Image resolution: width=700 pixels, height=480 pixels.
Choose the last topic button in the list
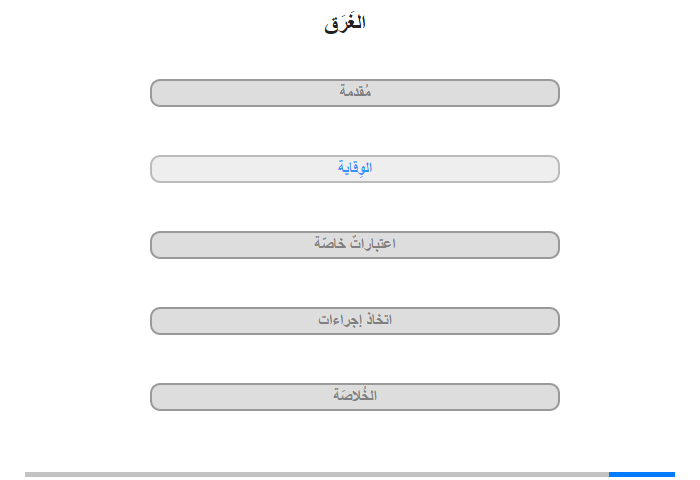pyautogui.click(x=354, y=397)
